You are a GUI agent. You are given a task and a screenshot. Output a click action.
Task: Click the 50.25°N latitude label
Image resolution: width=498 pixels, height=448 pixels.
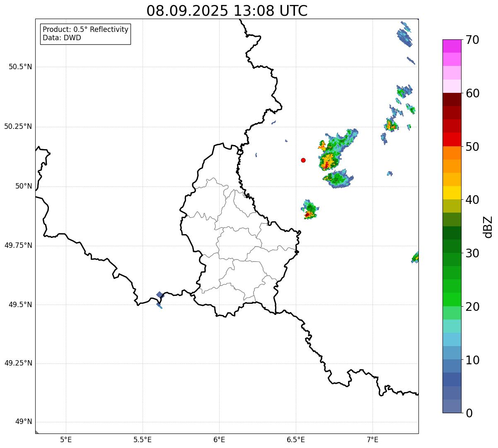tap(18, 126)
